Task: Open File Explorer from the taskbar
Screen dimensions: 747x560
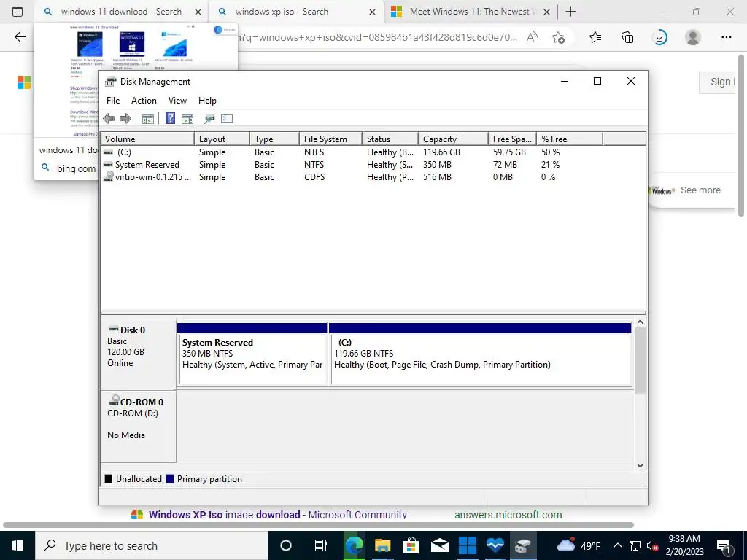Action: (382, 545)
